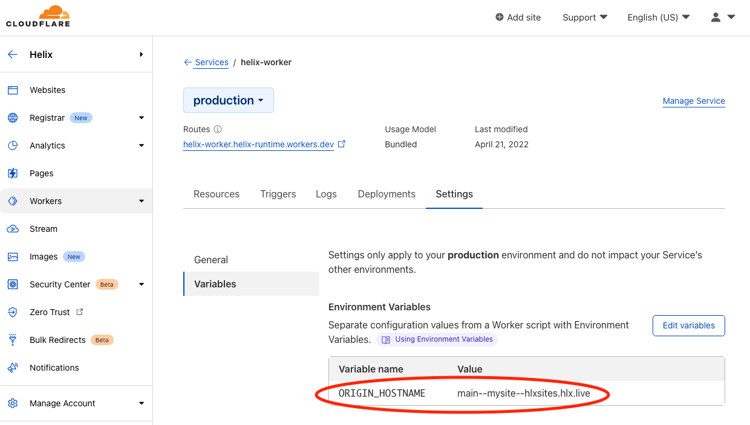750x425 pixels.
Task: Open the General settings section
Action: coord(211,260)
